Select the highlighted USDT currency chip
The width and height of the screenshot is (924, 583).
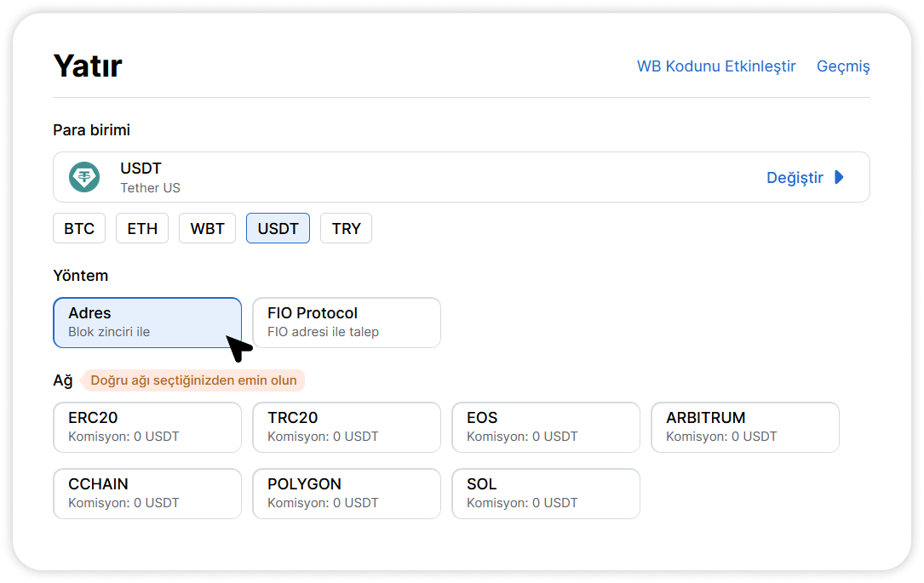278,228
